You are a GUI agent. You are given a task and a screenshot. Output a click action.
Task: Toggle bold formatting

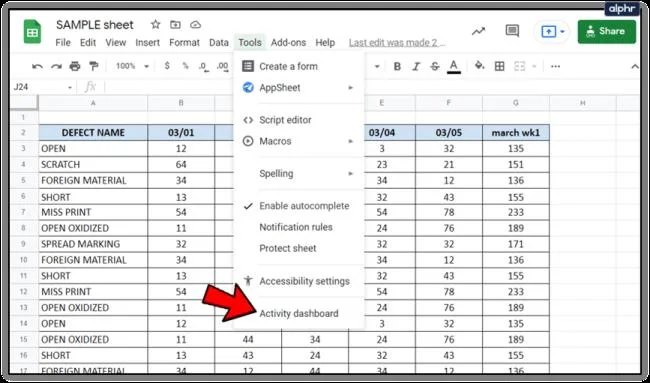pos(397,66)
